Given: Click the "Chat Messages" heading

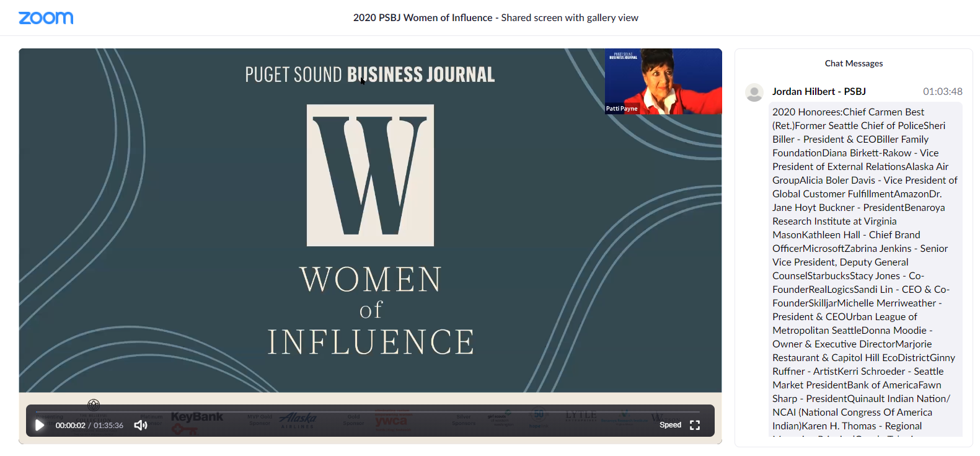Looking at the screenshot, I should tap(854, 63).
